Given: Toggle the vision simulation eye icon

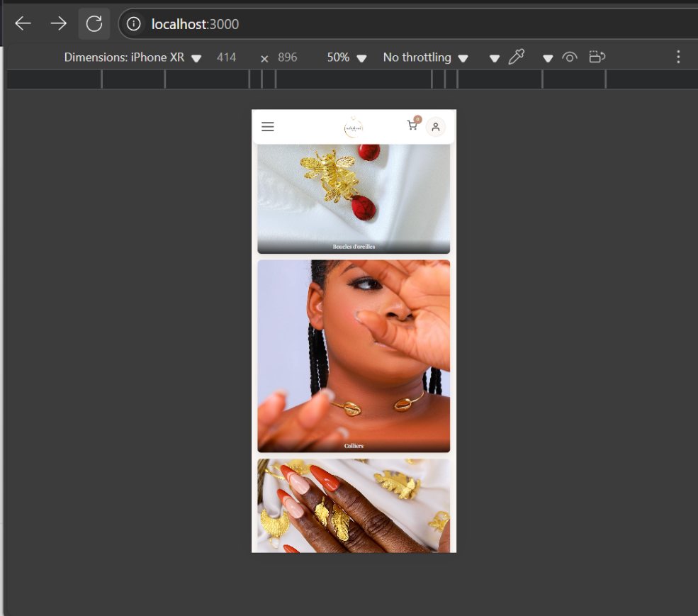Looking at the screenshot, I should click(x=570, y=57).
